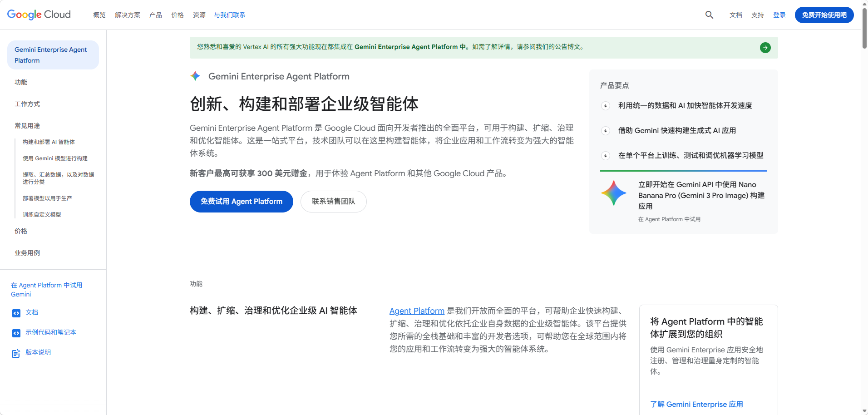Open the 解决方案 menu
The height and width of the screenshot is (415, 868).
coord(128,15)
